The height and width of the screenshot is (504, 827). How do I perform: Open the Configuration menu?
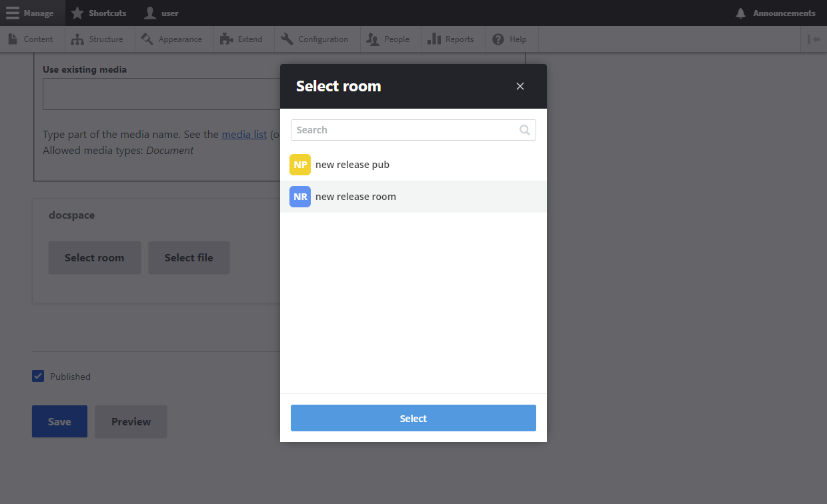point(315,39)
